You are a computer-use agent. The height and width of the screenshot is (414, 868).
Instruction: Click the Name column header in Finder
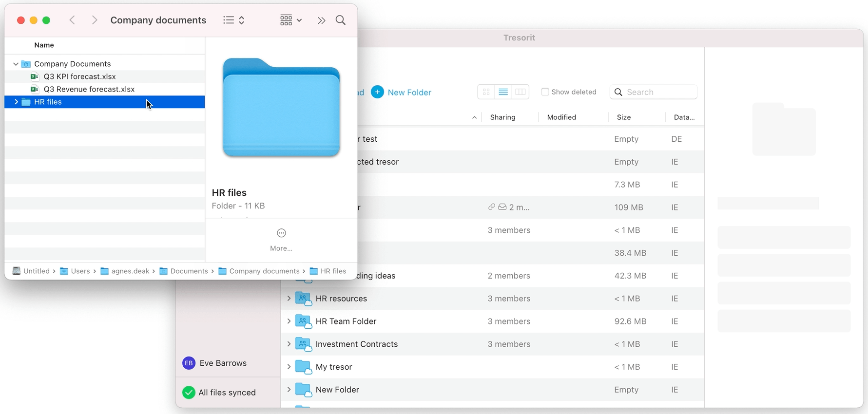(x=44, y=45)
